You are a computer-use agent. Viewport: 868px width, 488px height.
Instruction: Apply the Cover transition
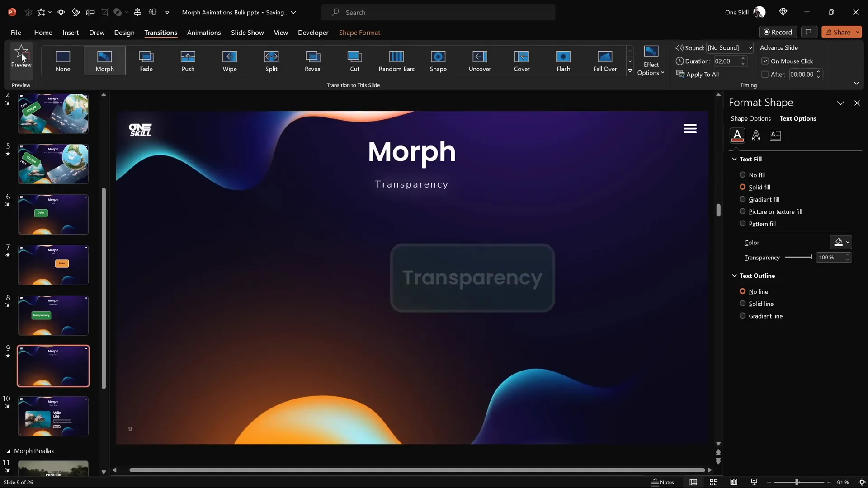[x=522, y=61]
